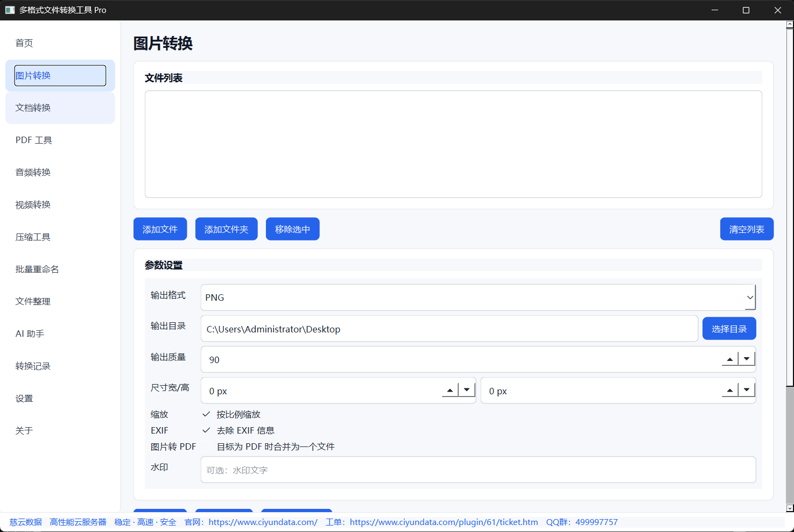Click the 清空列表 button
794x532 pixels.
coord(747,229)
